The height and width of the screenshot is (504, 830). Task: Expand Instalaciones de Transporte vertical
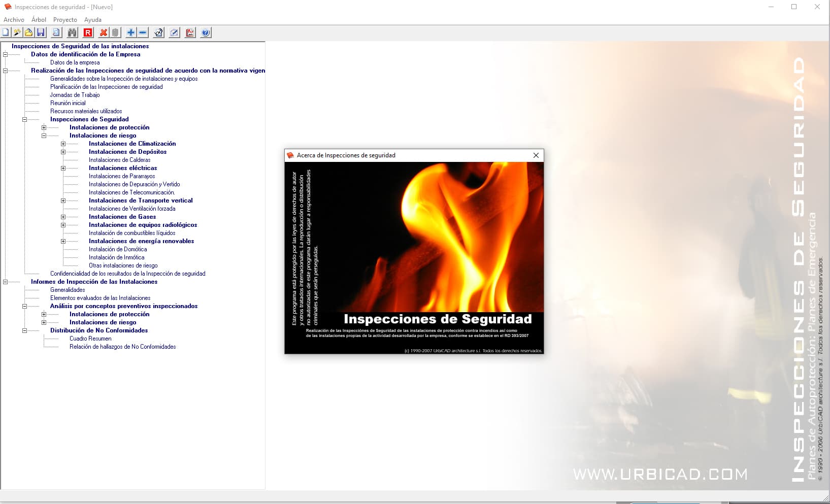pyautogui.click(x=63, y=200)
